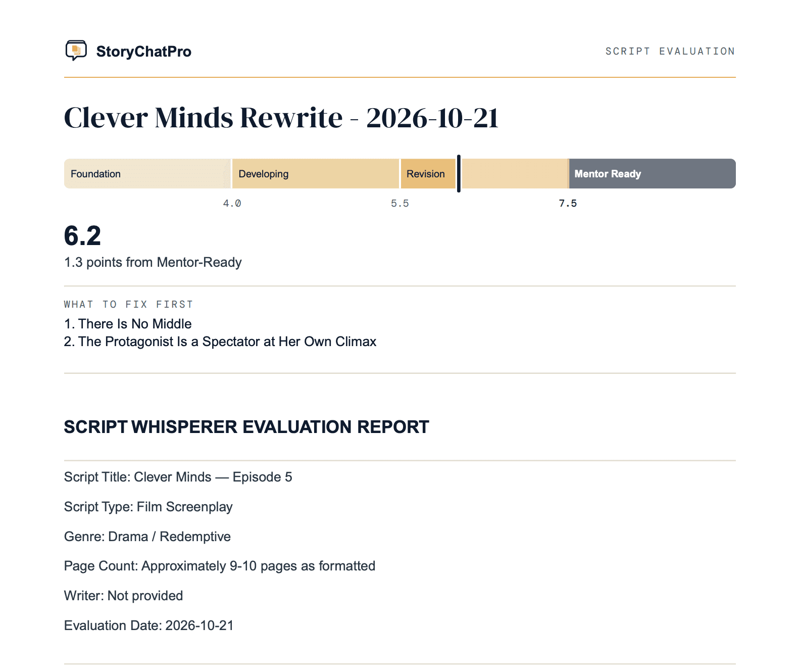Viewport: 799px width, 672px height.
Task: Click the 6.2 overall score value
Action: click(x=82, y=236)
